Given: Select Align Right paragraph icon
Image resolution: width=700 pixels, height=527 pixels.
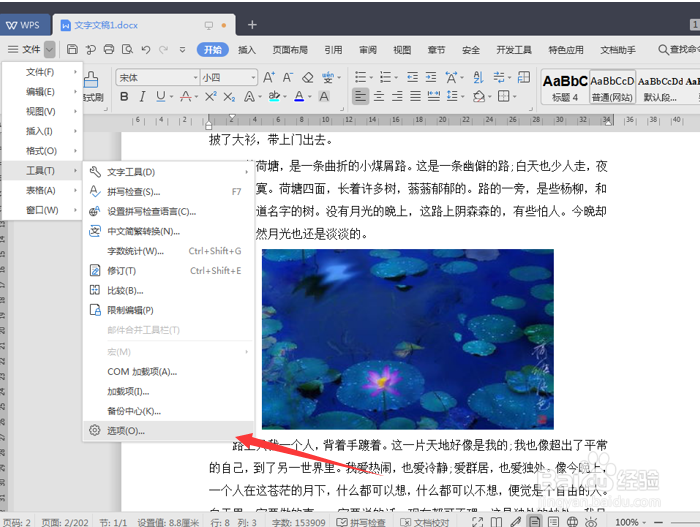Looking at the screenshot, I should (397, 96).
